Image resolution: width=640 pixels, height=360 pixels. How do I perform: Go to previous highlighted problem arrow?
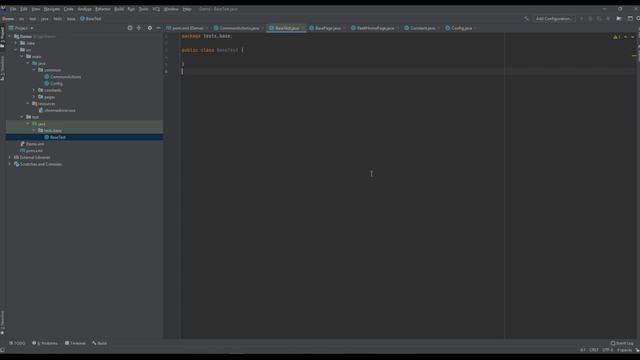coord(626,37)
